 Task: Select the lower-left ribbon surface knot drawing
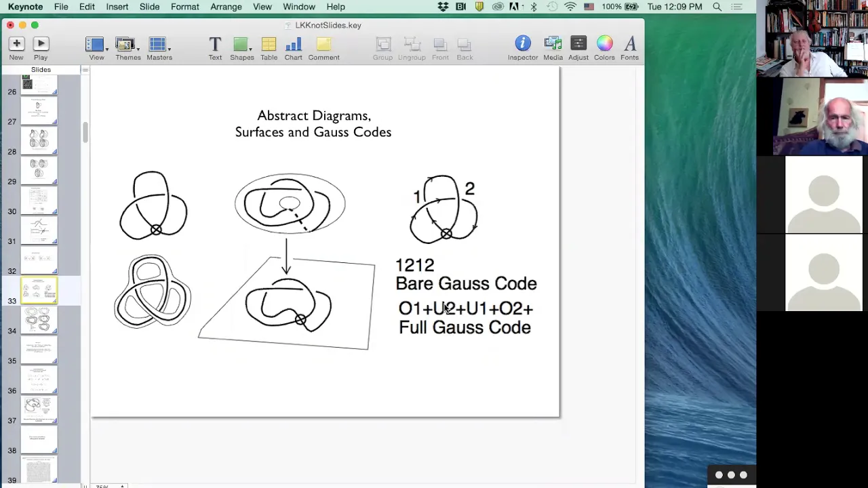pos(153,291)
